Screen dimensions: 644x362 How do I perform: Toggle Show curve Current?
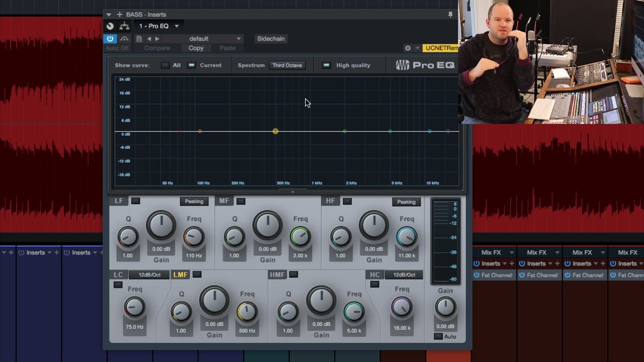191,65
